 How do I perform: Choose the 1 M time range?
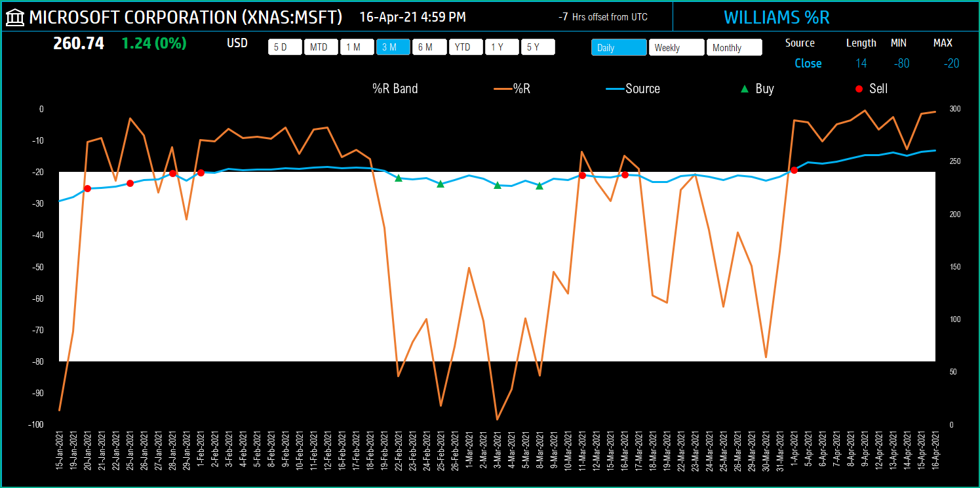coord(357,47)
